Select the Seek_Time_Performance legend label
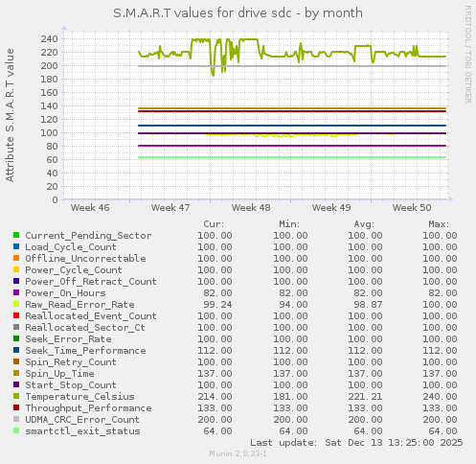476x464 pixels. point(85,351)
